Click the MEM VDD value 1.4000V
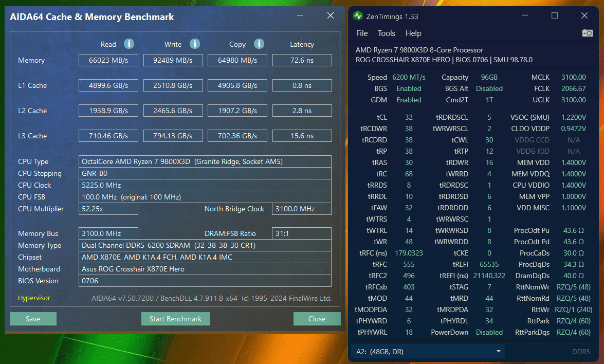 pyautogui.click(x=574, y=162)
